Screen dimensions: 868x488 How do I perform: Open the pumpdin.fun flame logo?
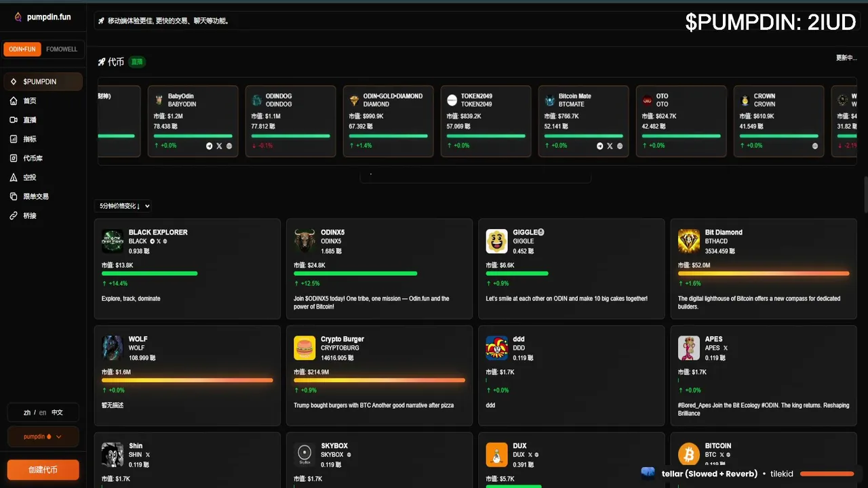coord(18,17)
